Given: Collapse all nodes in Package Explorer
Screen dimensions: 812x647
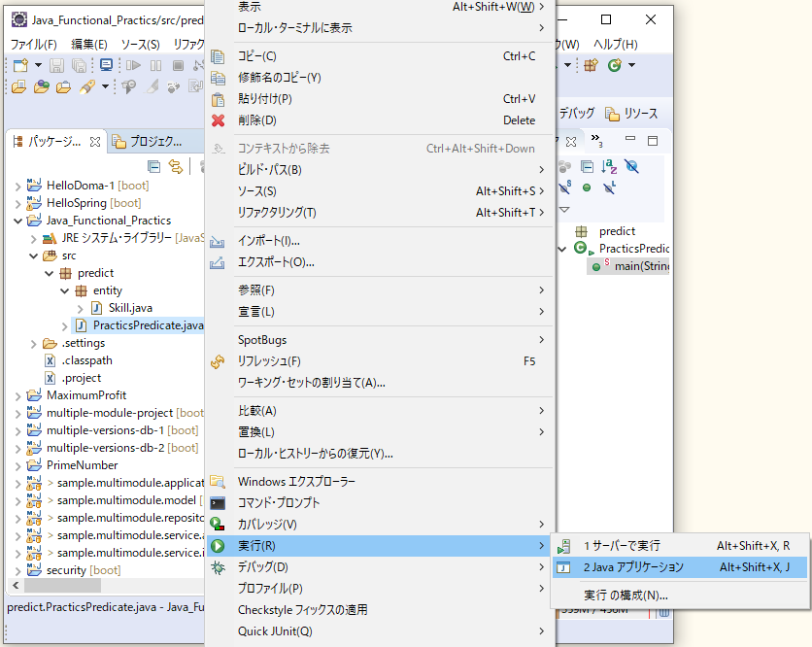Looking at the screenshot, I should [x=152, y=165].
